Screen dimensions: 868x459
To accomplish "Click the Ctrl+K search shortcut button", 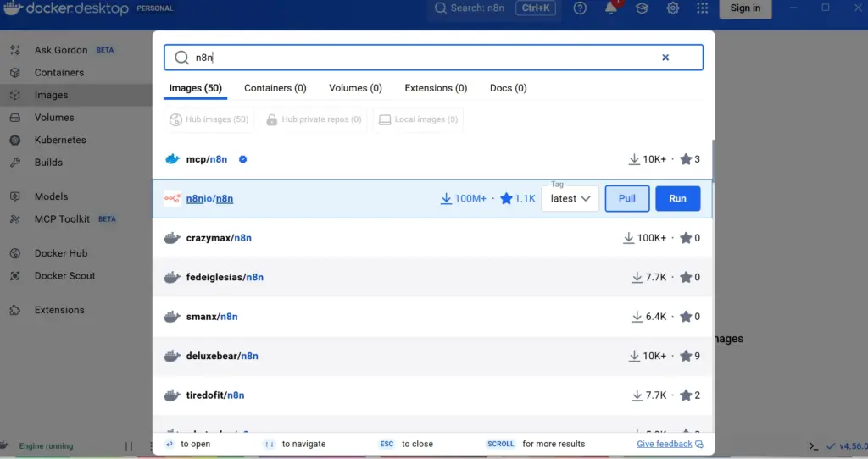I will (536, 8).
